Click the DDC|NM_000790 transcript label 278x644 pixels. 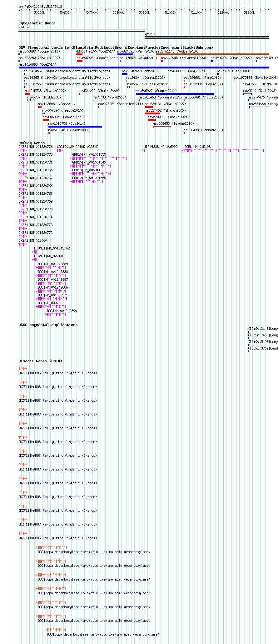[50, 303]
